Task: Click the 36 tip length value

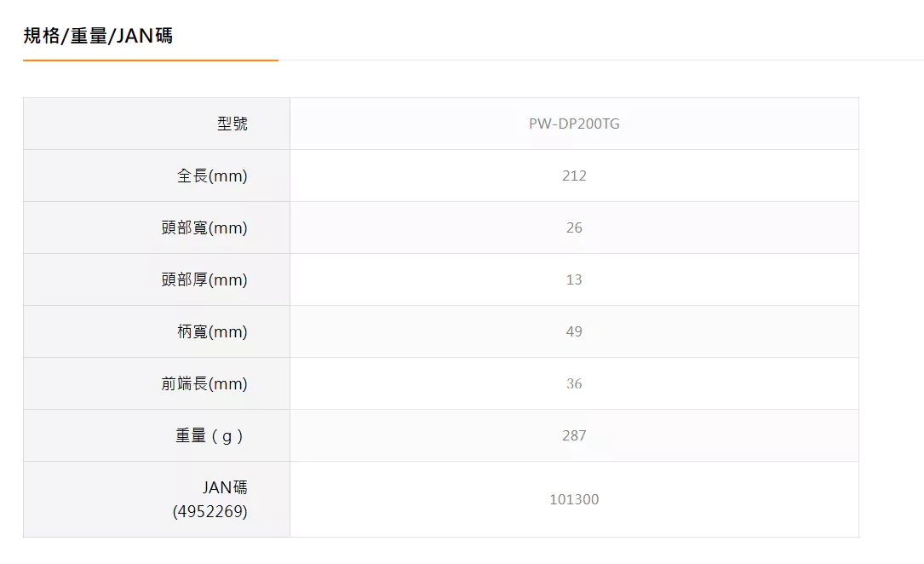Action: [x=574, y=383]
